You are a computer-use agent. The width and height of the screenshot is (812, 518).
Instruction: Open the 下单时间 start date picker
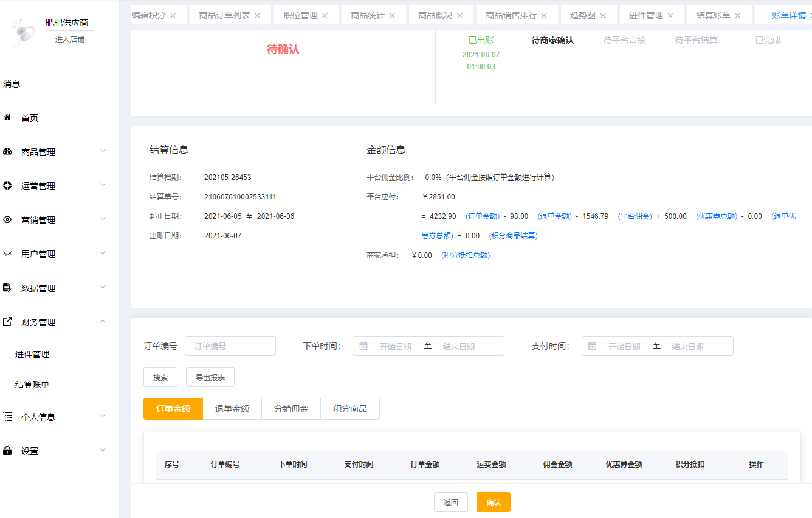(x=395, y=346)
